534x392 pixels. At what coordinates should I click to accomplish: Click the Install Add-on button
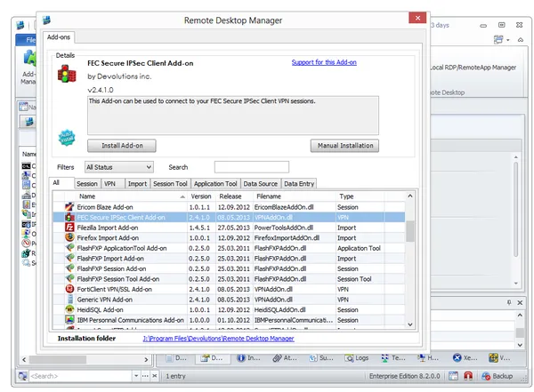[122, 146]
